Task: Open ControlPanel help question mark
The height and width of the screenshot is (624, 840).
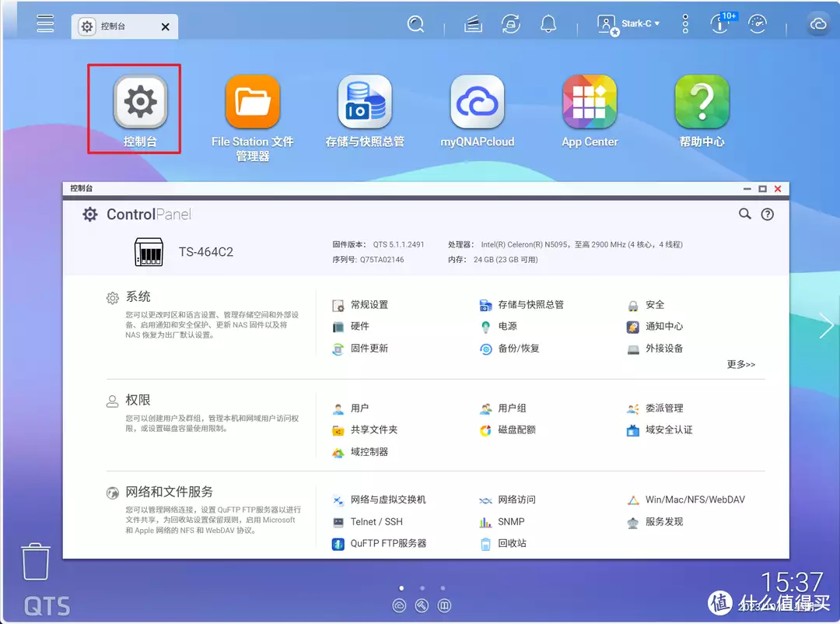Action: pyautogui.click(x=767, y=215)
